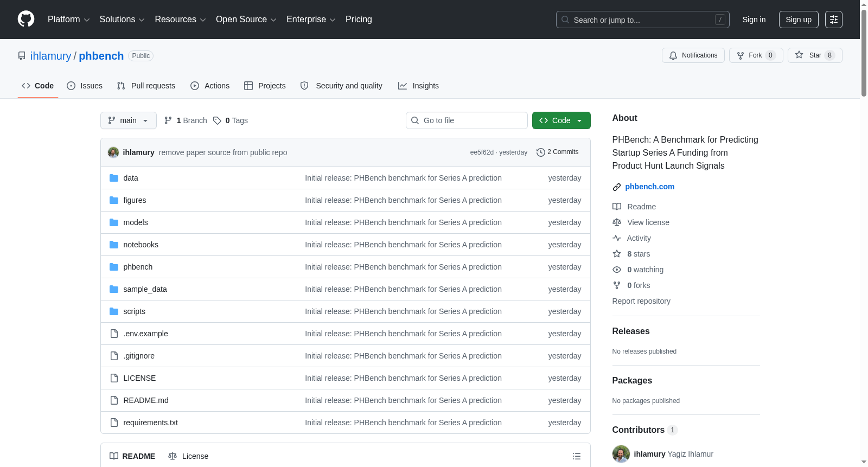The height and width of the screenshot is (467, 868).
Task: Show the README tab below file list
Action: point(132,456)
